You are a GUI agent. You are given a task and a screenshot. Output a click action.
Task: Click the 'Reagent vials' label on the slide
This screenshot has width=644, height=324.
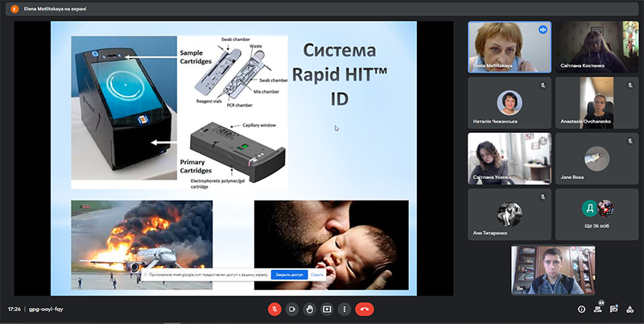(208, 101)
